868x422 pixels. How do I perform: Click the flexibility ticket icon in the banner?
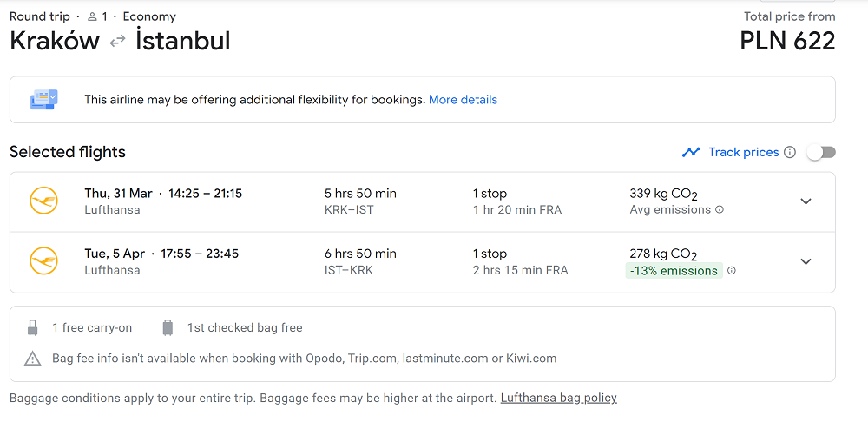click(43, 100)
